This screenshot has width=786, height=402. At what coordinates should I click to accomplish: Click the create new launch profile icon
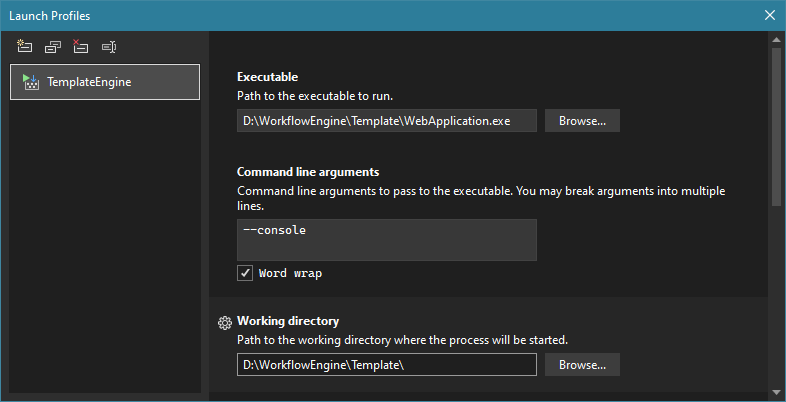tap(25, 46)
